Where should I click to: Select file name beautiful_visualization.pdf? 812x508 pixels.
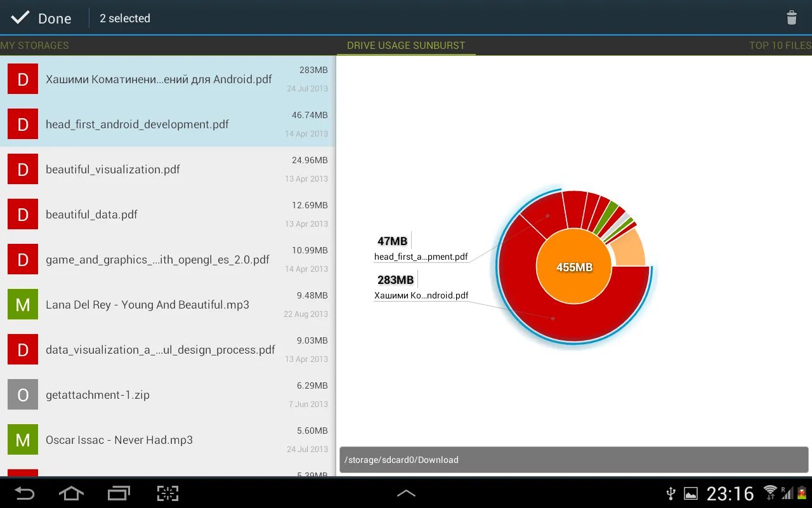point(113,170)
